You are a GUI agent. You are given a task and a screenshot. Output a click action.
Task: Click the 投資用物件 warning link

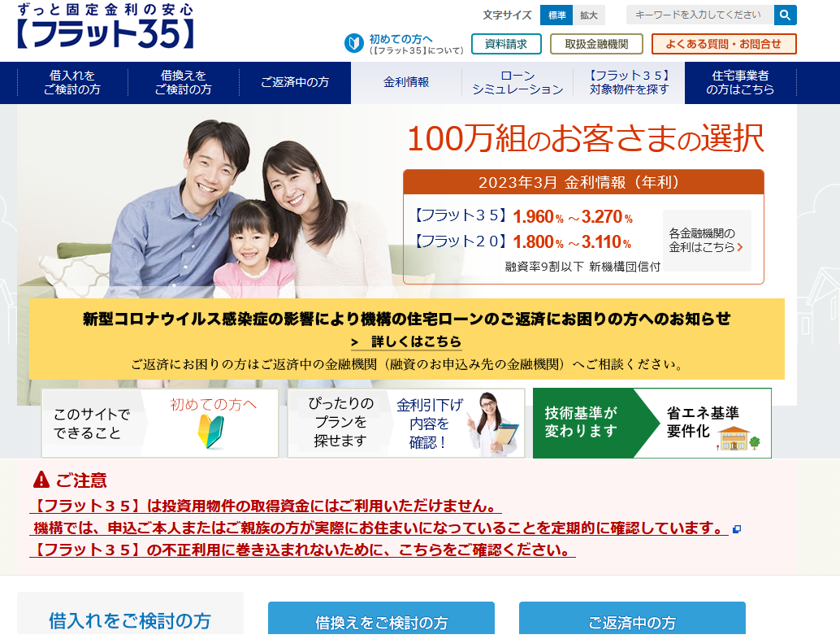[x=266, y=506]
